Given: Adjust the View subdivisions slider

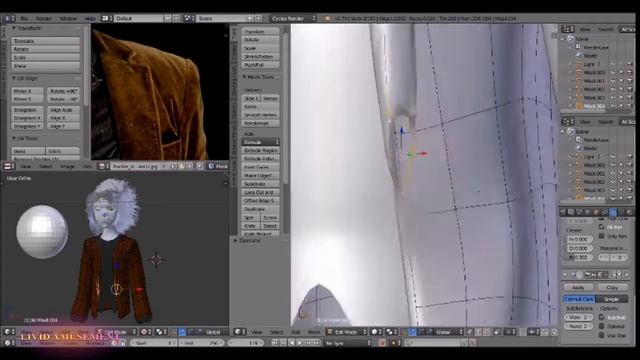Looking at the screenshot, I should pyautogui.click(x=578, y=317).
